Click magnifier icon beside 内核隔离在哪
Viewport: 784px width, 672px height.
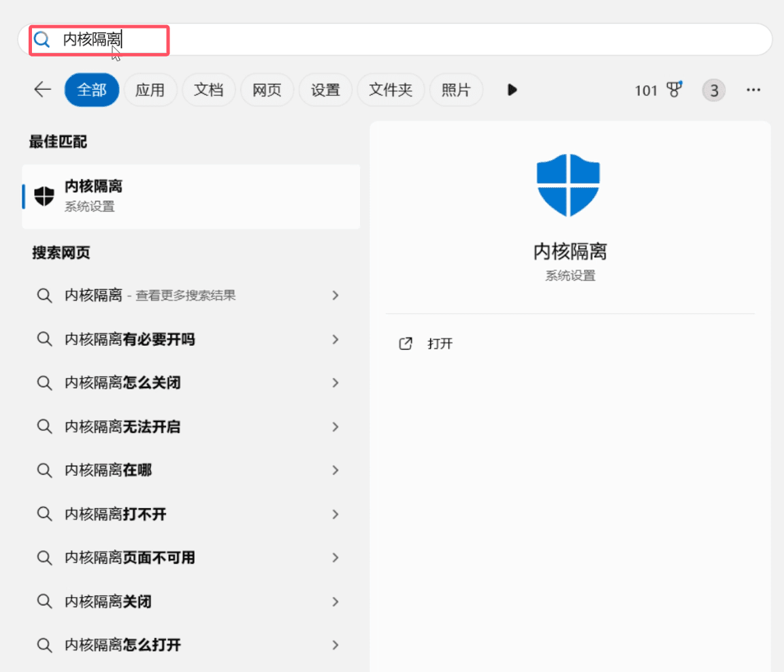point(44,470)
